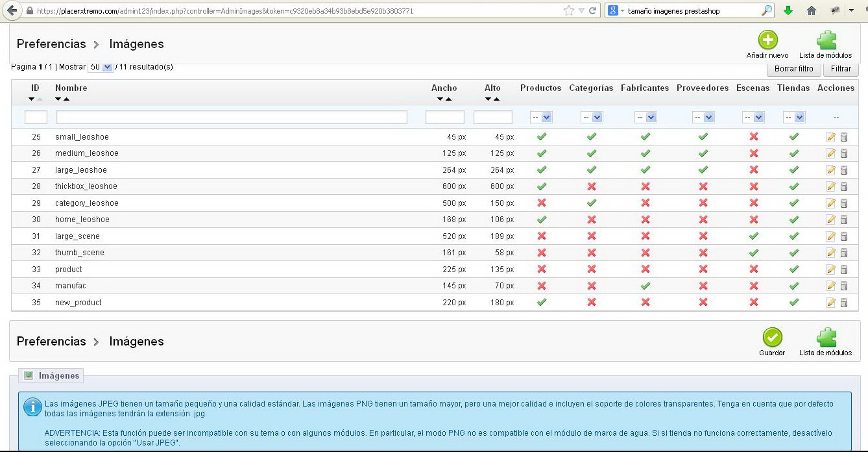Edit the product image type
Viewport: 868px width, 452px height.
tap(830, 270)
